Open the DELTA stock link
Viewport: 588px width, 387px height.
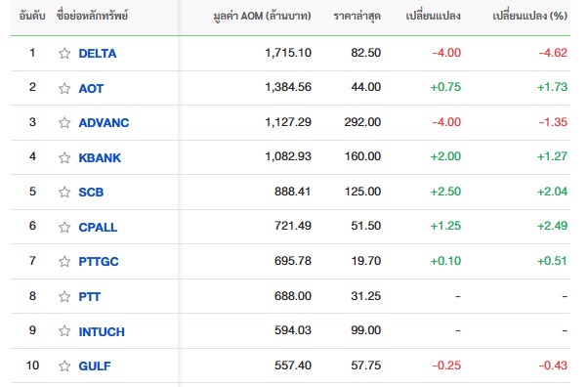click(98, 54)
